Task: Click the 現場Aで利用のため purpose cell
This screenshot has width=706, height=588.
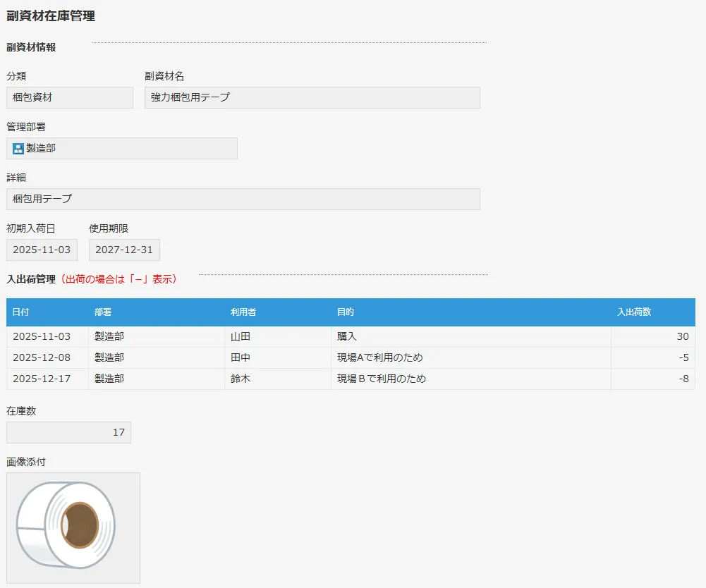Action: tap(380, 357)
